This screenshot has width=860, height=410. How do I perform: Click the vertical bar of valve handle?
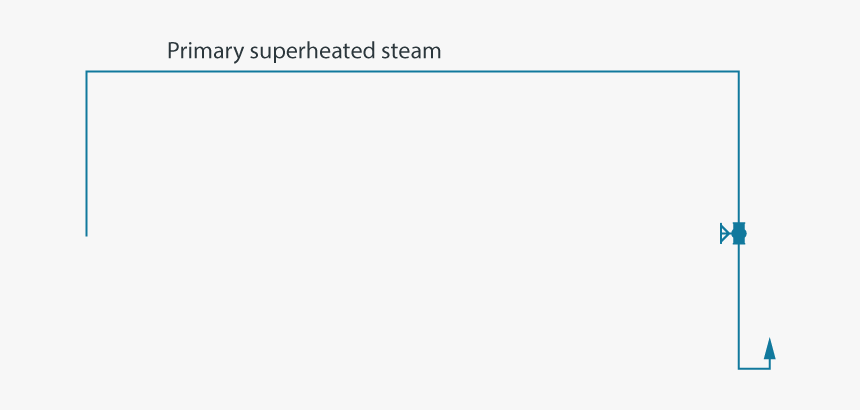pyautogui.click(x=721, y=234)
